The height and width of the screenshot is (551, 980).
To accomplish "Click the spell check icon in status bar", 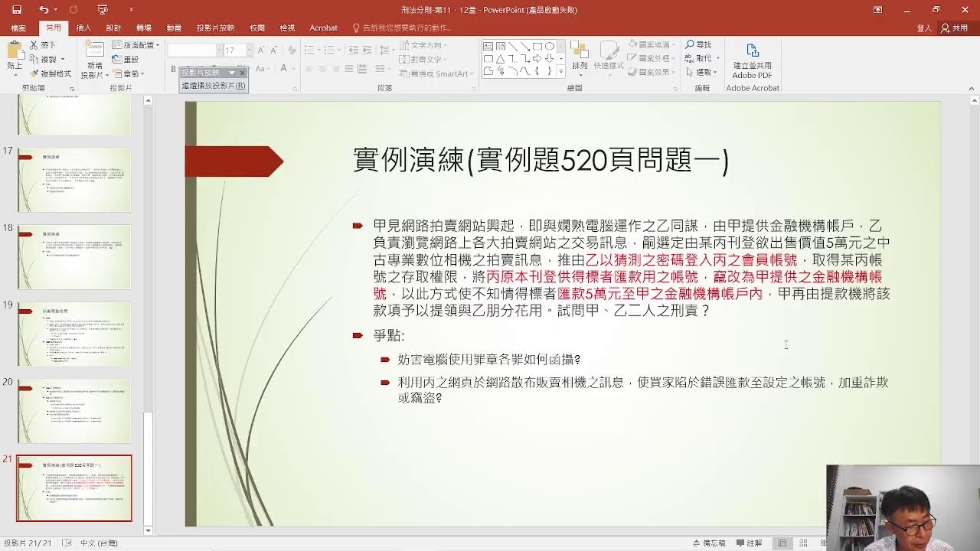I will pyautogui.click(x=67, y=543).
